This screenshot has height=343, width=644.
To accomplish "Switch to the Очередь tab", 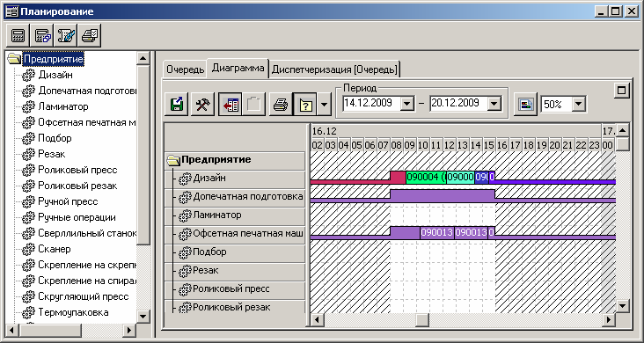I will (185, 69).
